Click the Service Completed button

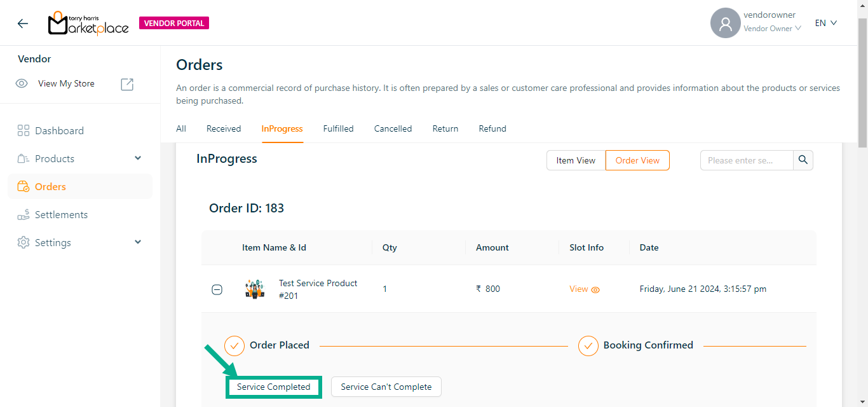(x=274, y=387)
